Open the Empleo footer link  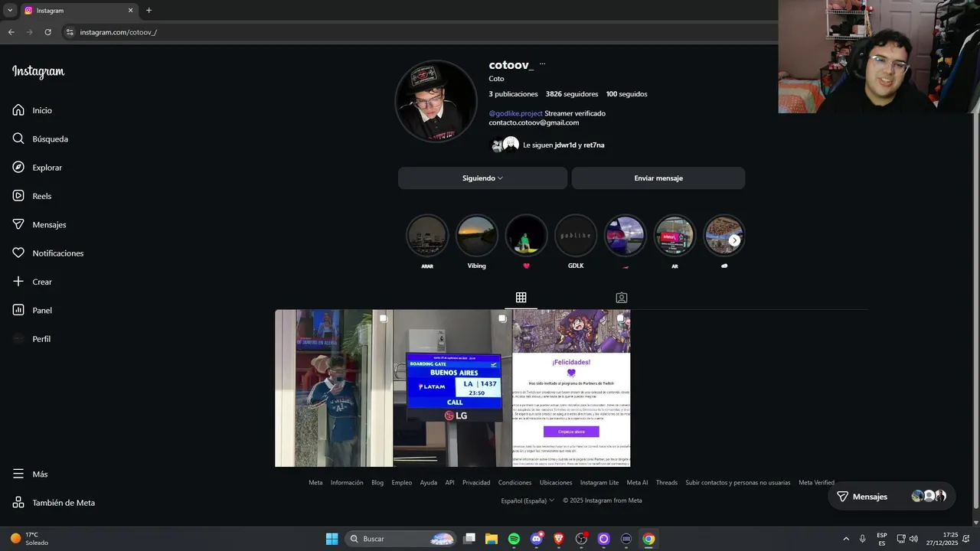click(402, 483)
